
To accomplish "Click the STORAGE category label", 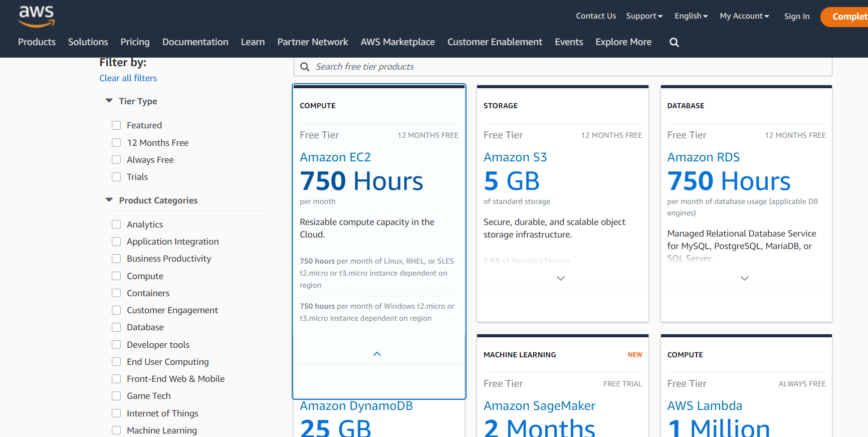I will click(x=501, y=106).
